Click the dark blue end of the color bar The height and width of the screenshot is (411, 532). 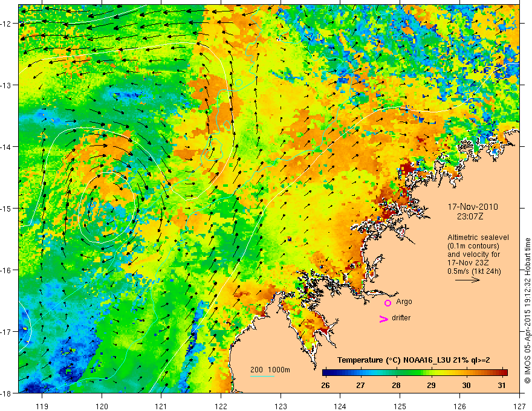pyautogui.click(x=325, y=373)
